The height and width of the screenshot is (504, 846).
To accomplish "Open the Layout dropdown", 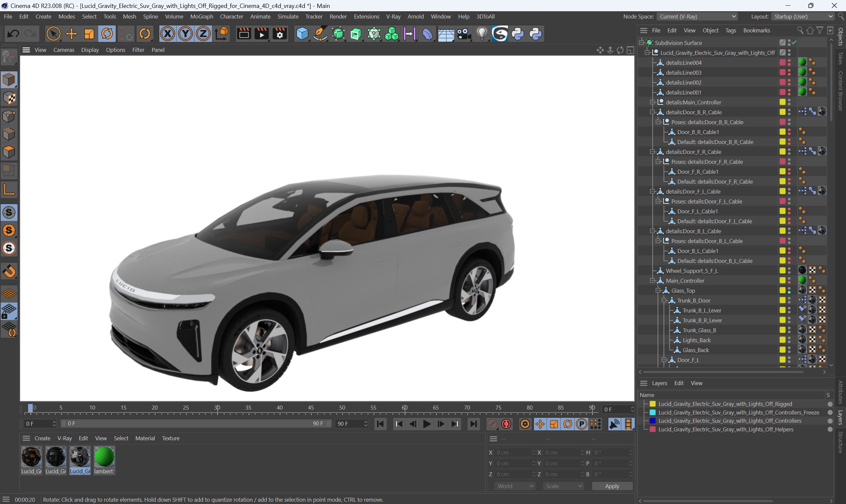I will coord(802,16).
